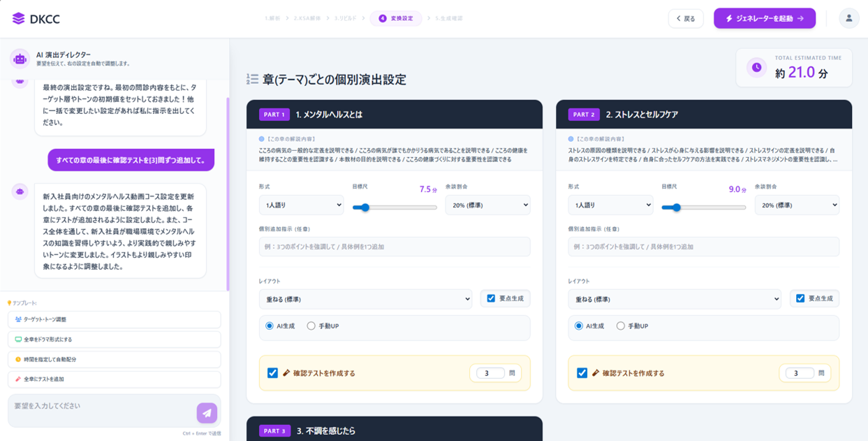Click the 9.0 分 duration value

737,189
